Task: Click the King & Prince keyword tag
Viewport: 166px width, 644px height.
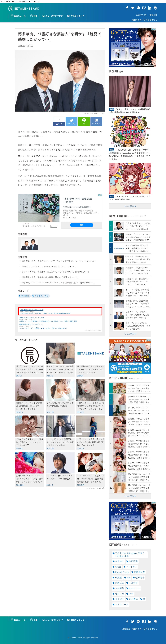Action: 121,572
